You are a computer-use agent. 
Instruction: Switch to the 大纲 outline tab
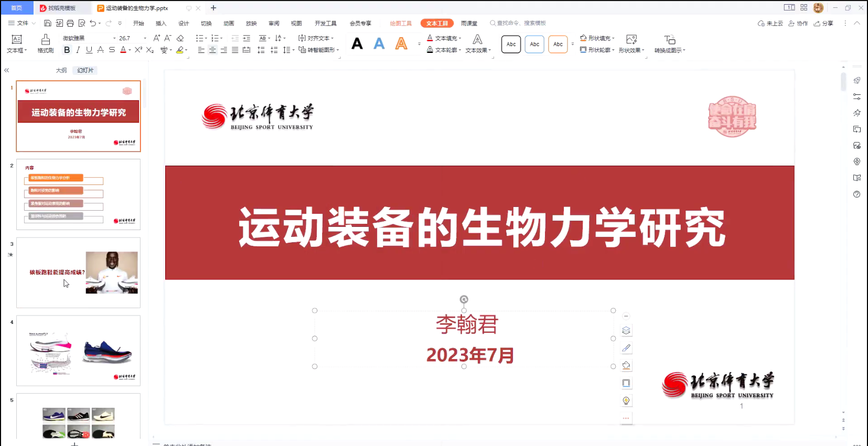point(61,70)
